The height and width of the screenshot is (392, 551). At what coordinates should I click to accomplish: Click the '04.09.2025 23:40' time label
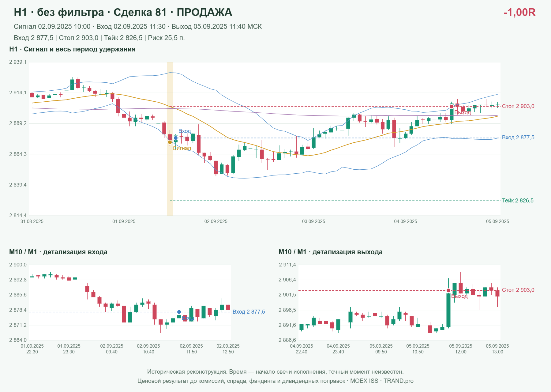pyautogui.click(x=338, y=349)
